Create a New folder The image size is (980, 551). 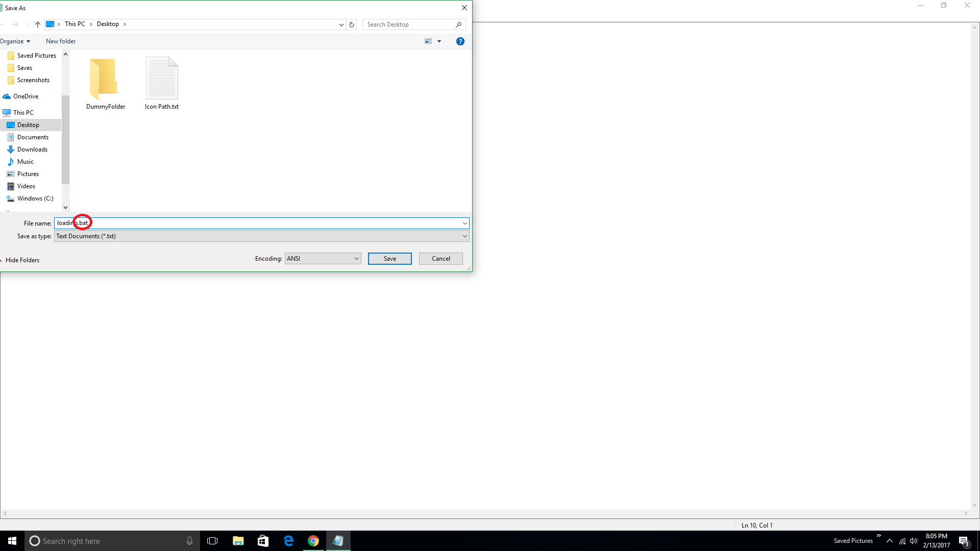pyautogui.click(x=60, y=41)
